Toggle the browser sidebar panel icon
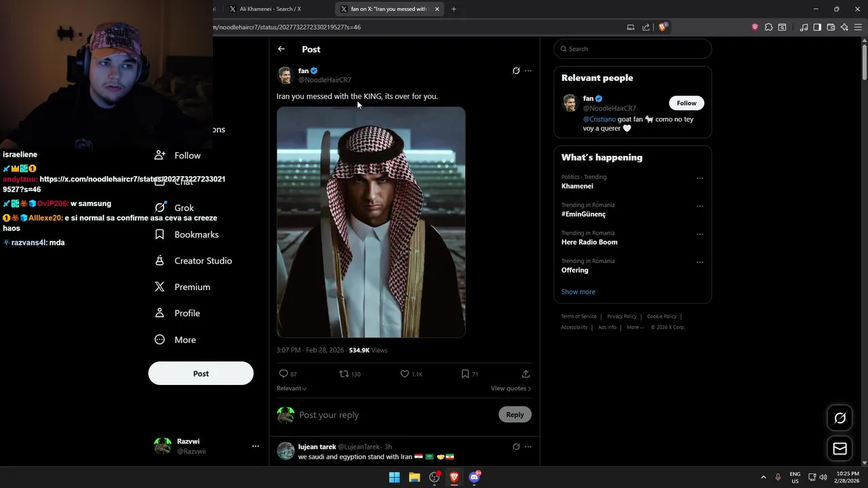Image resolution: width=868 pixels, height=488 pixels. [817, 27]
